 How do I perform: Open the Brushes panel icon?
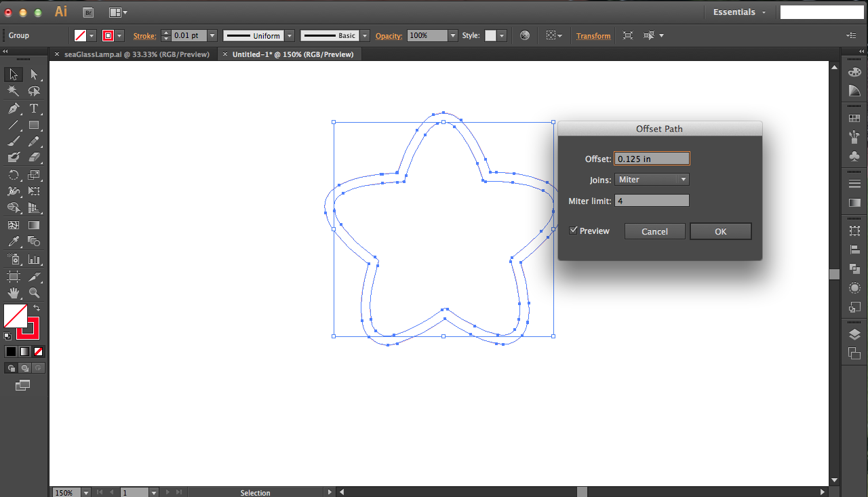854,137
